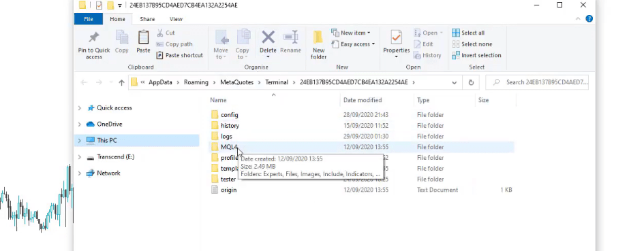644x251 pixels.
Task: Open the Properties checkmark icon
Action: [397, 37]
